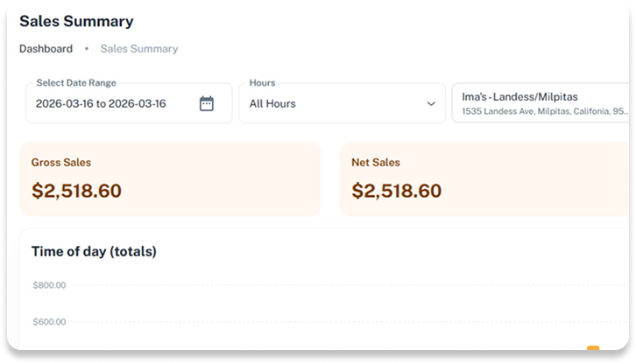636x364 pixels.
Task: Click the $600.00 chart axis label
Action: click(x=49, y=322)
